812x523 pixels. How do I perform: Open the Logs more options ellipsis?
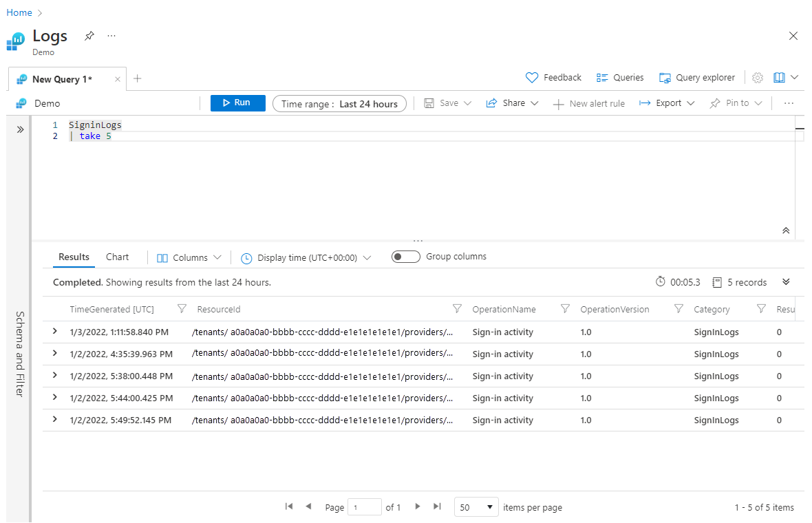(x=111, y=36)
